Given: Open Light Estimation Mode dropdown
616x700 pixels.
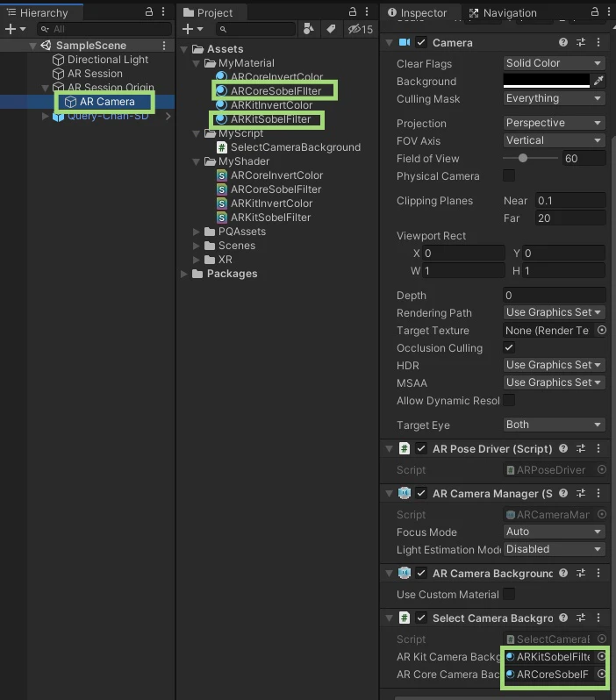Looking at the screenshot, I should point(554,549).
